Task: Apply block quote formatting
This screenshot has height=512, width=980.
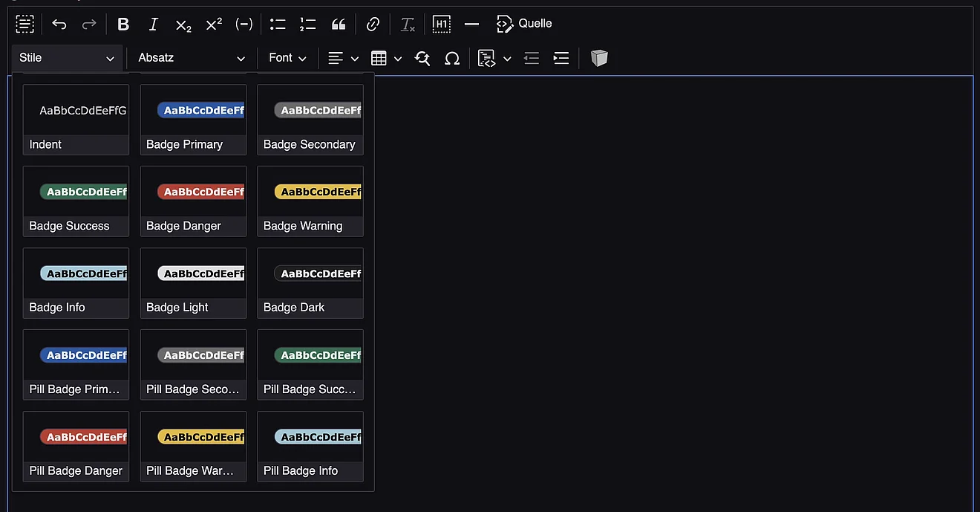Action: click(x=339, y=25)
